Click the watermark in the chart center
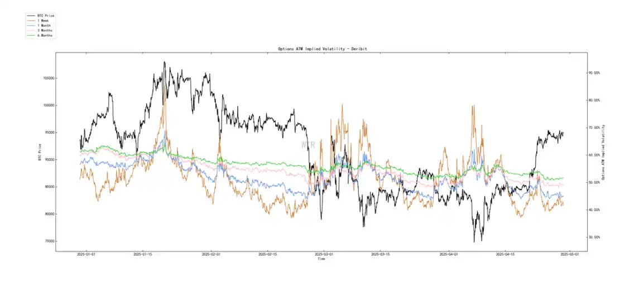Screen dimensions: 644x283 click(x=308, y=145)
